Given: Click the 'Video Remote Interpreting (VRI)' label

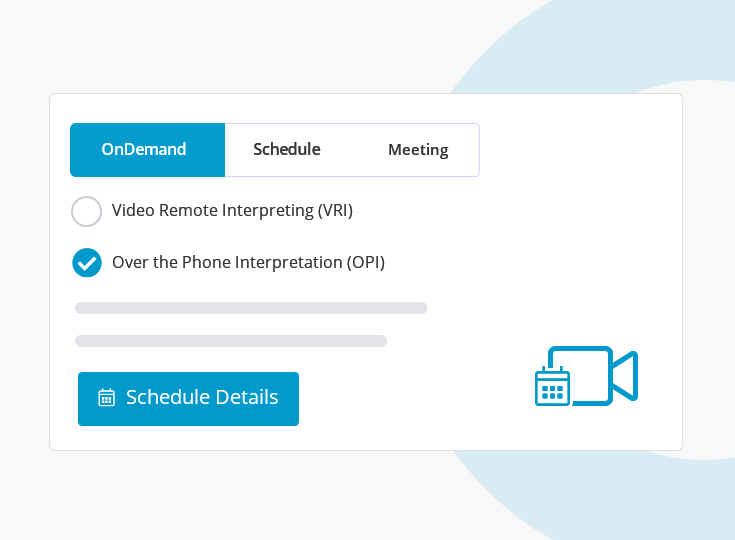Looking at the screenshot, I should coord(232,211).
